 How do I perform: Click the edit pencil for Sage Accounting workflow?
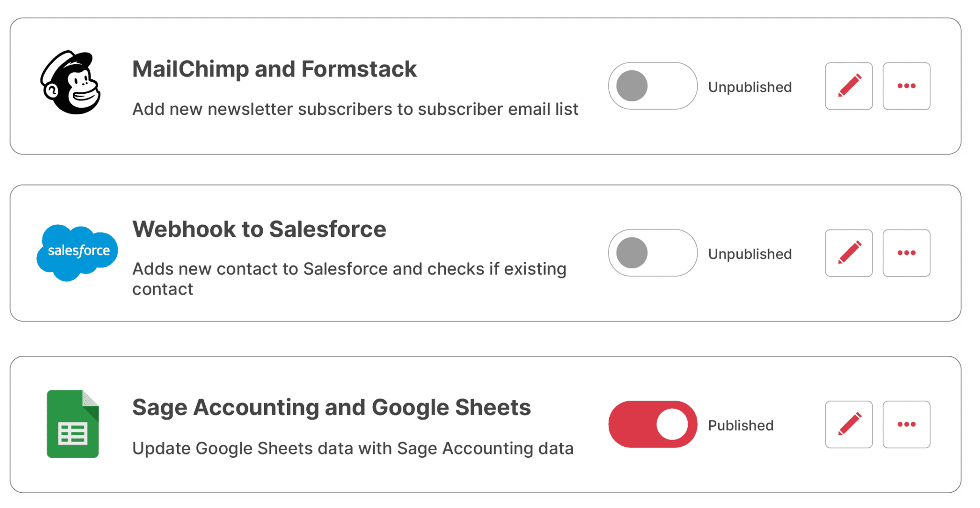(x=848, y=424)
